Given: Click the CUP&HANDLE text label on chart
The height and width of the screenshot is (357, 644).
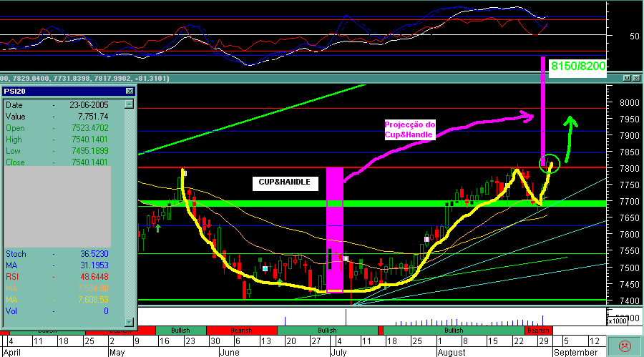Looking at the screenshot, I should click(x=285, y=182).
